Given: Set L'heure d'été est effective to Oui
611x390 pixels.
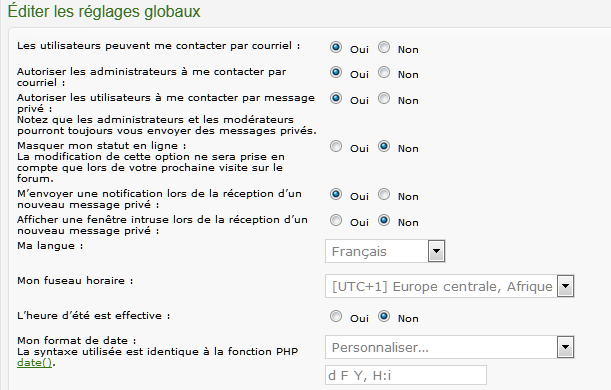Looking at the screenshot, I should tap(336, 316).
